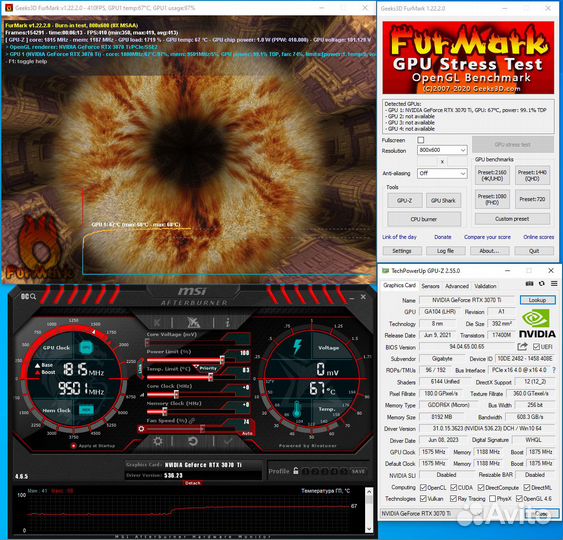563x540 pixels.
Task: Click curve editor icon beside Core Clock
Action: point(142,395)
